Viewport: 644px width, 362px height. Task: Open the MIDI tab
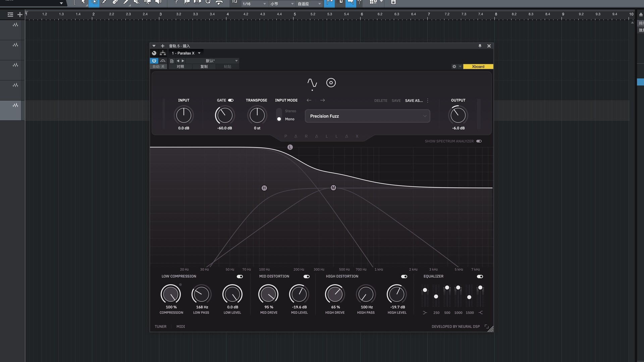point(180,326)
